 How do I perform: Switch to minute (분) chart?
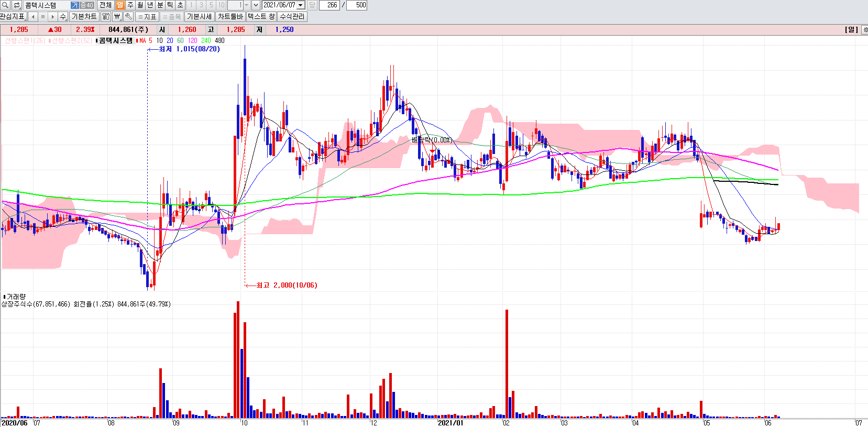pos(160,5)
